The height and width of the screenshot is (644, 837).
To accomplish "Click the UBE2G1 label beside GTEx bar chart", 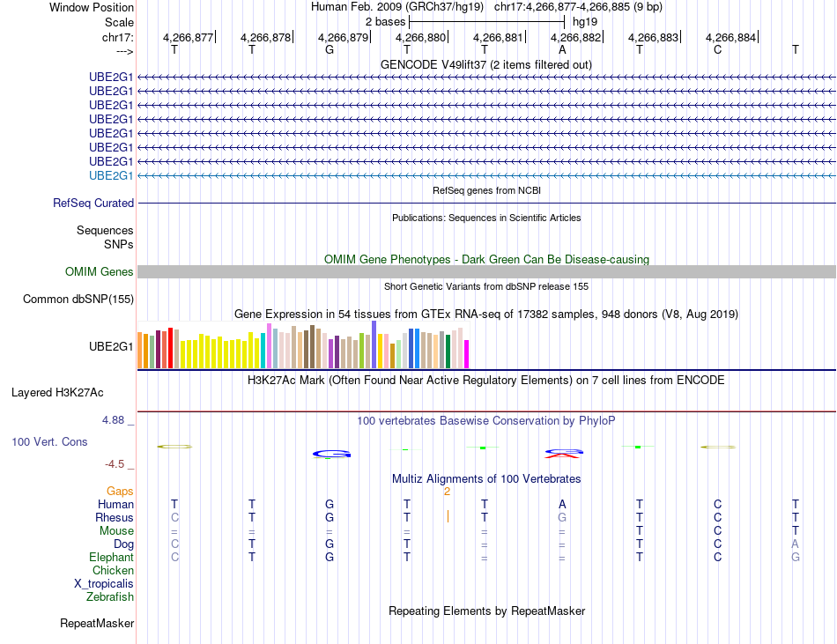I will tap(111, 347).
